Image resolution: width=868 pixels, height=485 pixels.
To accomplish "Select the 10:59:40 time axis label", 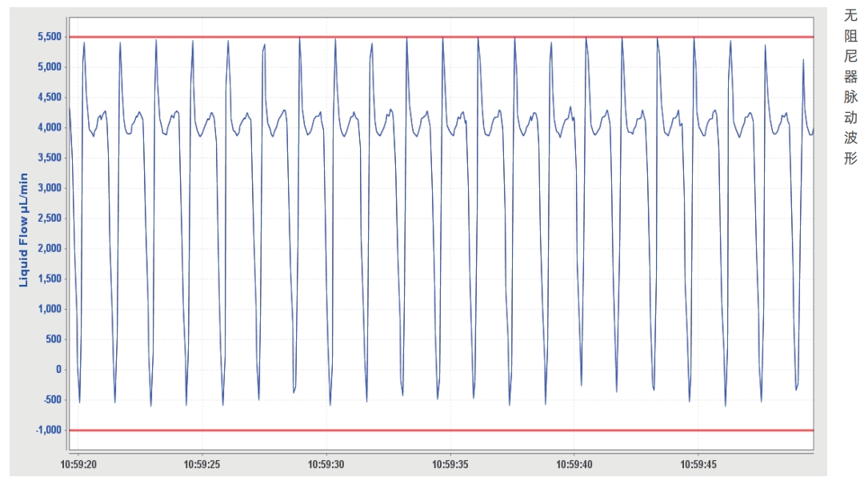I will (x=574, y=464).
